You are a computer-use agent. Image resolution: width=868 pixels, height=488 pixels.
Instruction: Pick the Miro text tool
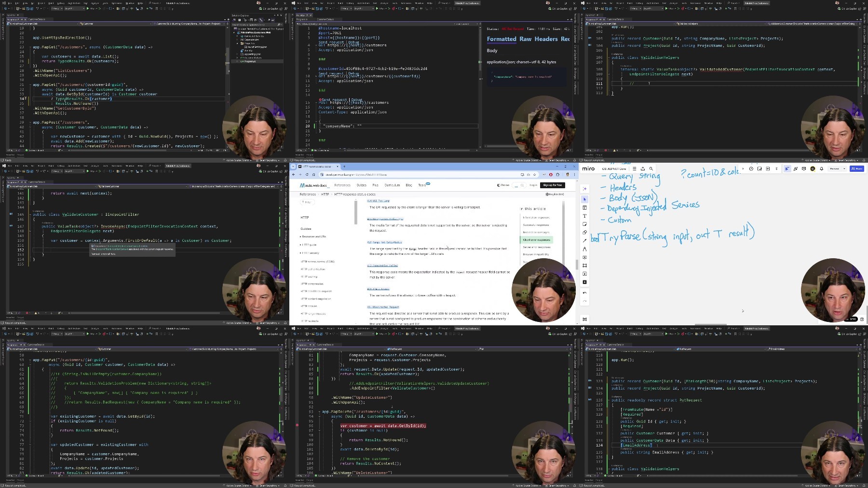pos(585,216)
